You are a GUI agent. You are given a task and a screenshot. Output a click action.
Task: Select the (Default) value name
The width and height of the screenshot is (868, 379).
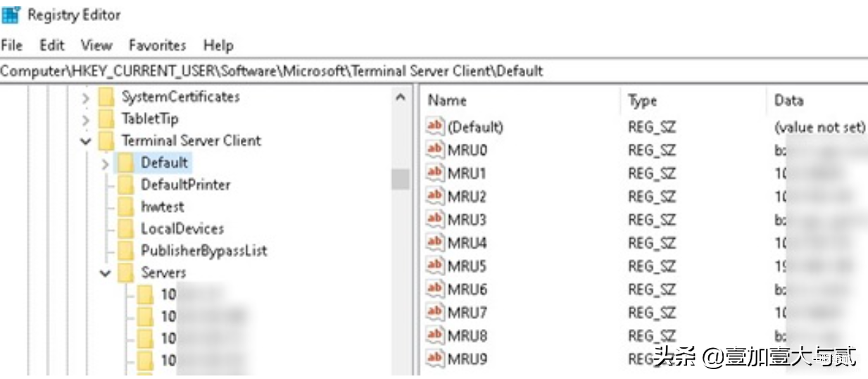pyautogui.click(x=476, y=128)
